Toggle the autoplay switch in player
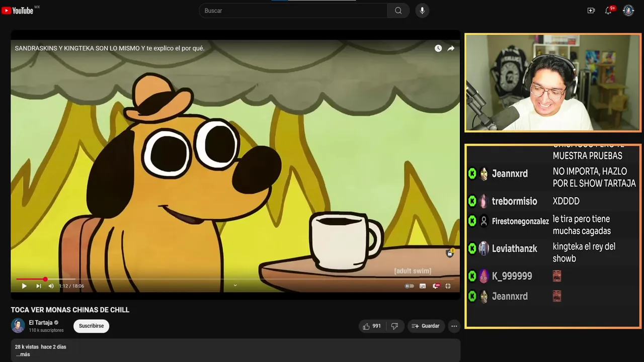The width and height of the screenshot is (644, 362). click(410, 286)
